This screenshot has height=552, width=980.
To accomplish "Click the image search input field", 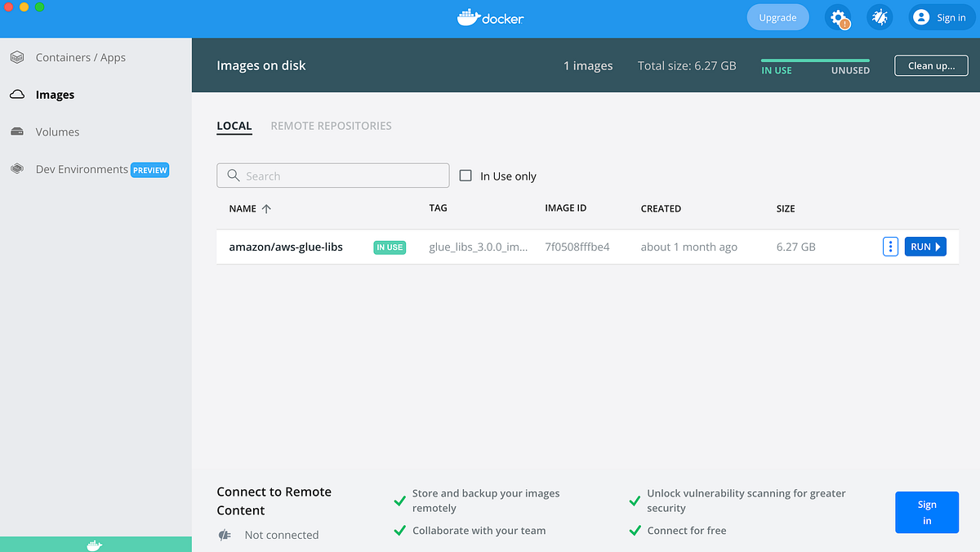I will [x=332, y=175].
